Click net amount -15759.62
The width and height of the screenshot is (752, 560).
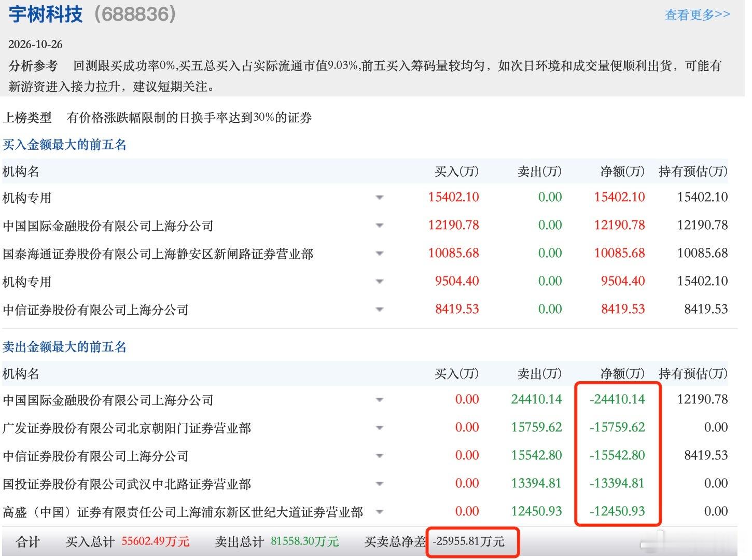coord(617,427)
